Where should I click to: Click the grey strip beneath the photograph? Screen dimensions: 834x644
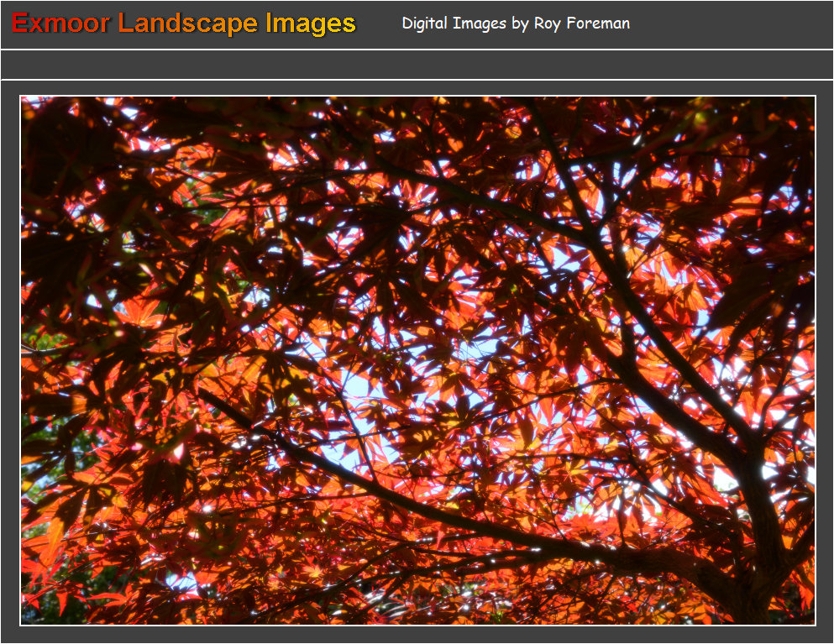click(417, 636)
